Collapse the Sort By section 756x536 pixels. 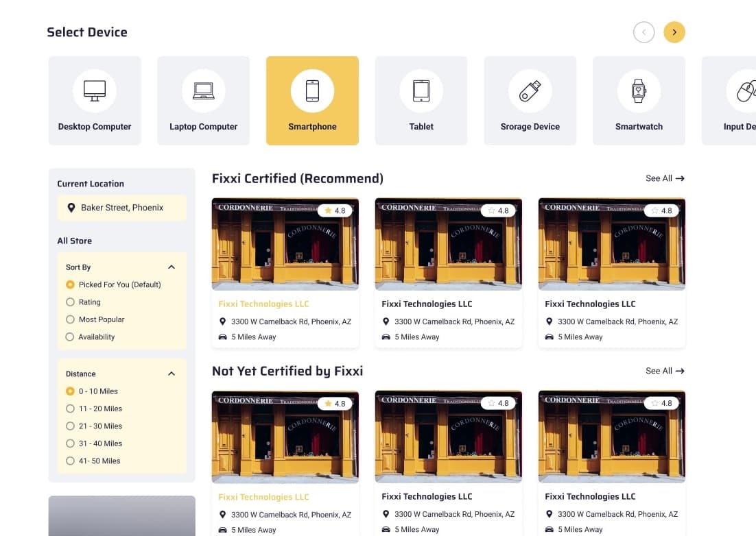coord(171,267)
